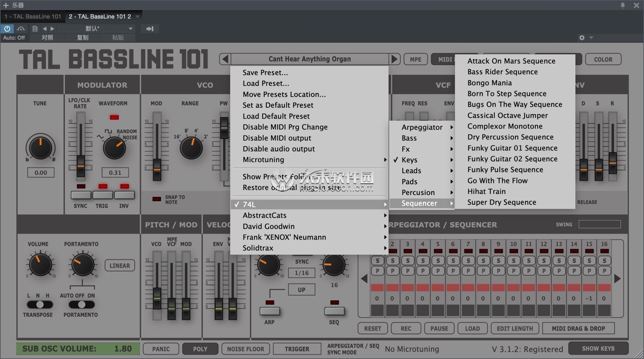Click the P button on step 16
644x359 pixels.
click(x=605, y=271)
